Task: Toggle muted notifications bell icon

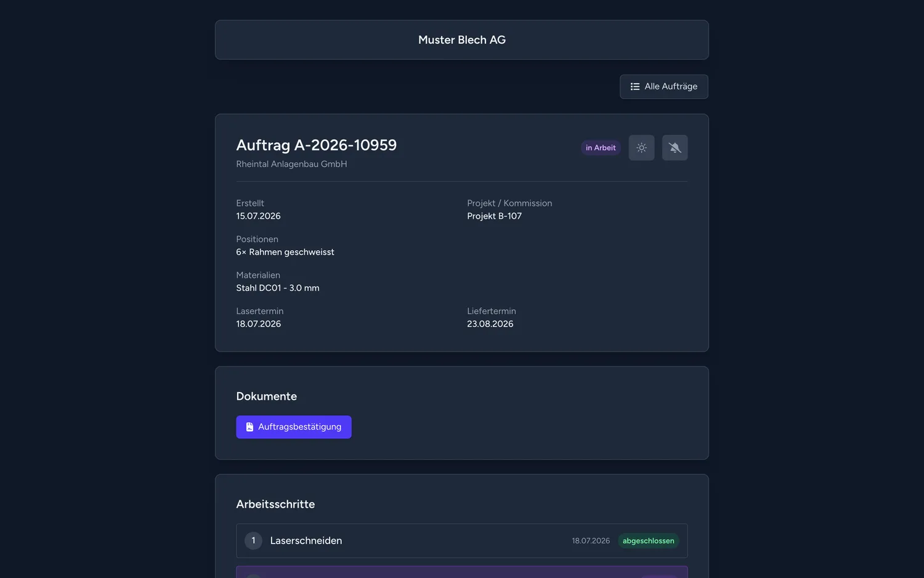Action: (675, 148)
